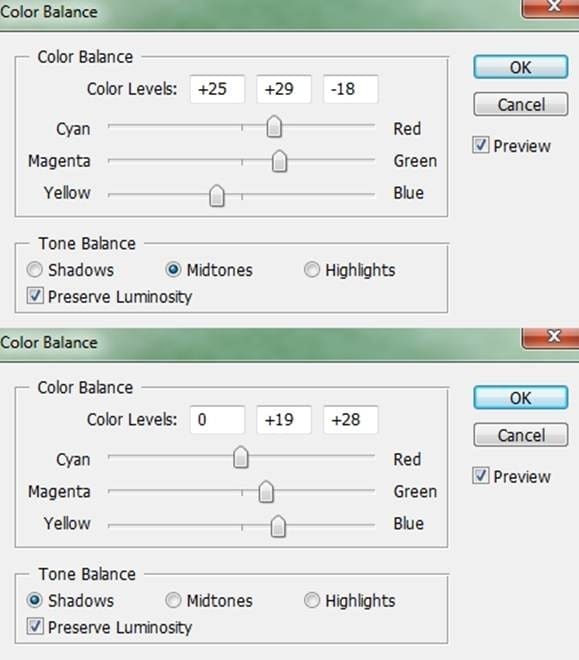579x660 pixels.
Task: Click Cancel in the lower Color Balance dialog
Action: [x=521, y=435]
